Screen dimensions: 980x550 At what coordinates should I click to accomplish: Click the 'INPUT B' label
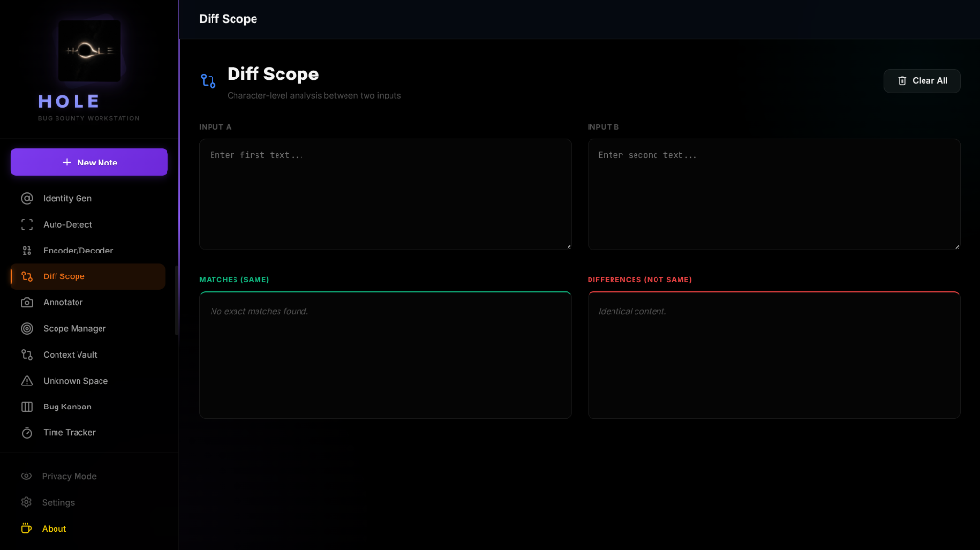tap(603, 127)
